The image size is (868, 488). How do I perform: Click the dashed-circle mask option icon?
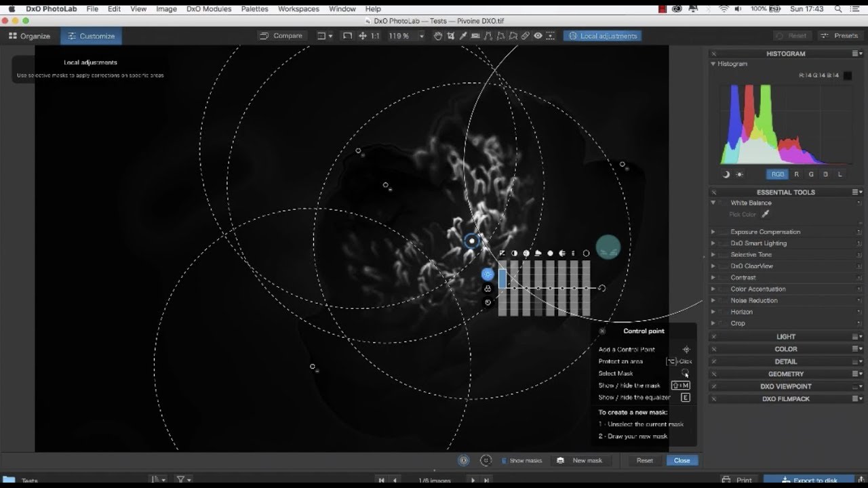(x=486, y=460)
